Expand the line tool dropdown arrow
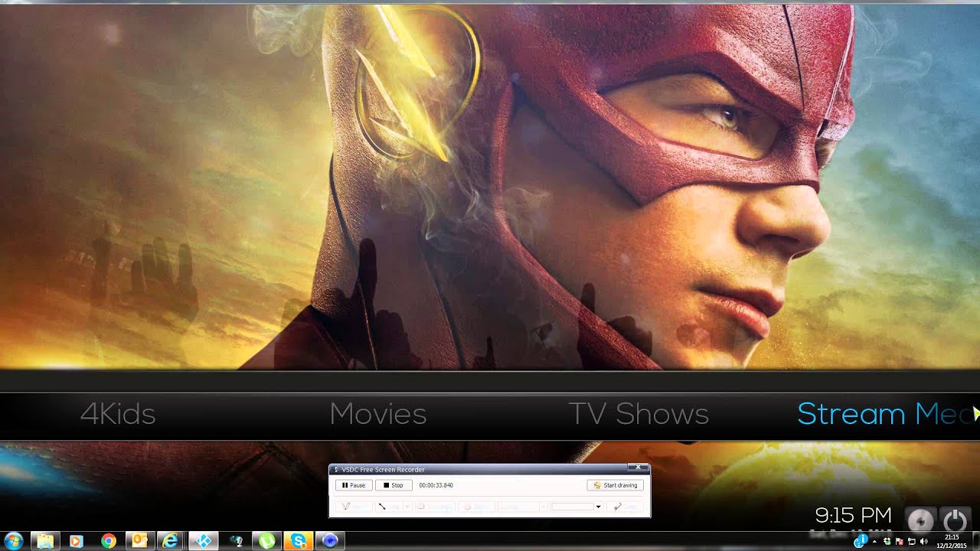 point(407,507)
